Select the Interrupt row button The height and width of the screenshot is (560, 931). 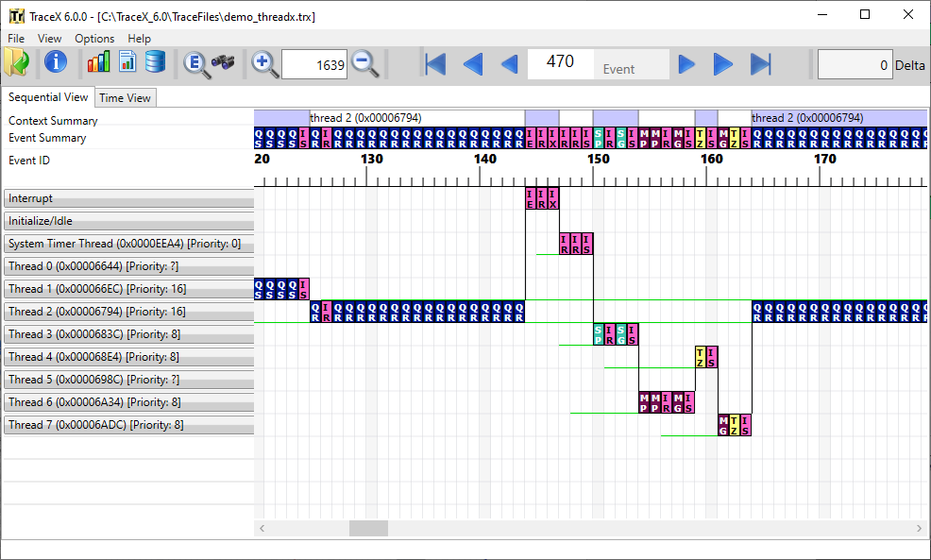pos(129,198)
